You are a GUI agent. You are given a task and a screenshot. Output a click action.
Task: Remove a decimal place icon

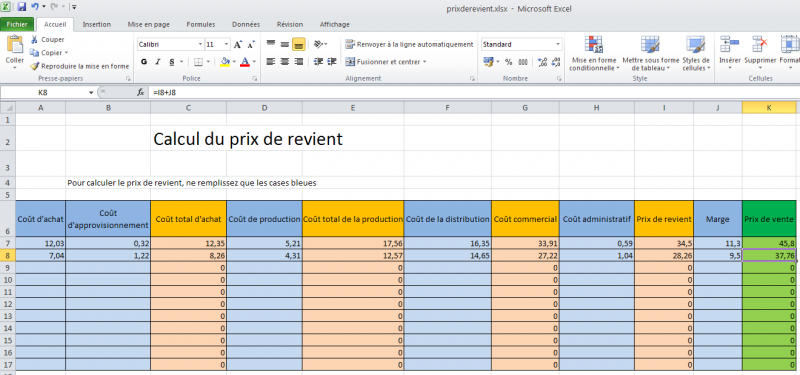click(555, 62)
